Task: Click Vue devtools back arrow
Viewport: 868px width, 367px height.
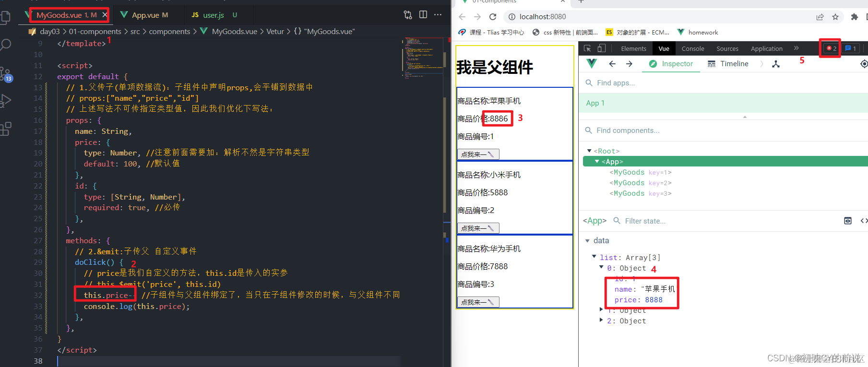Action: pos(612,64)
